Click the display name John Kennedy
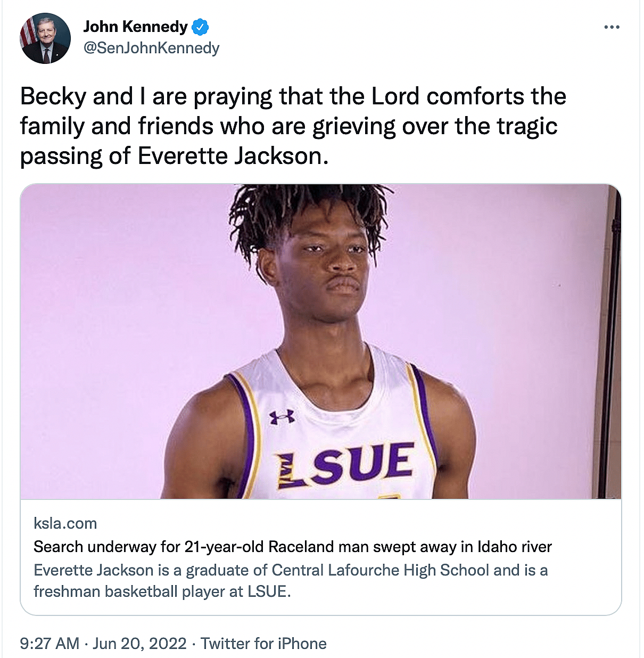 tap(135, 27)
